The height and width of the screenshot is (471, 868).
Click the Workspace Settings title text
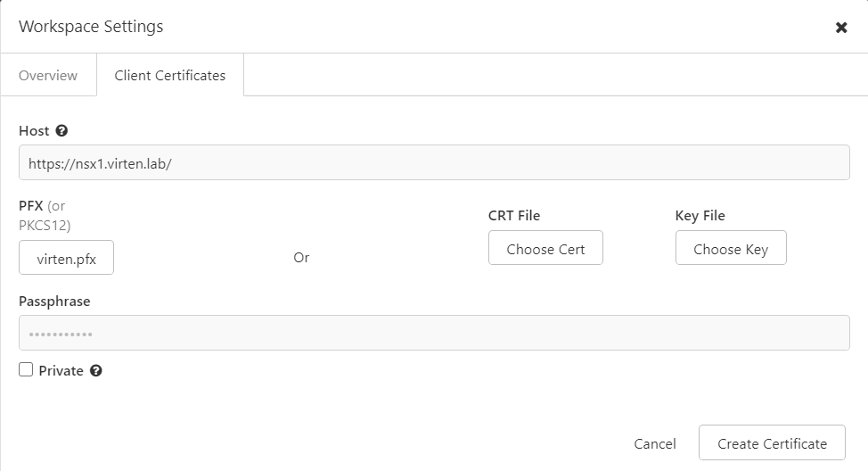[91, 27]
